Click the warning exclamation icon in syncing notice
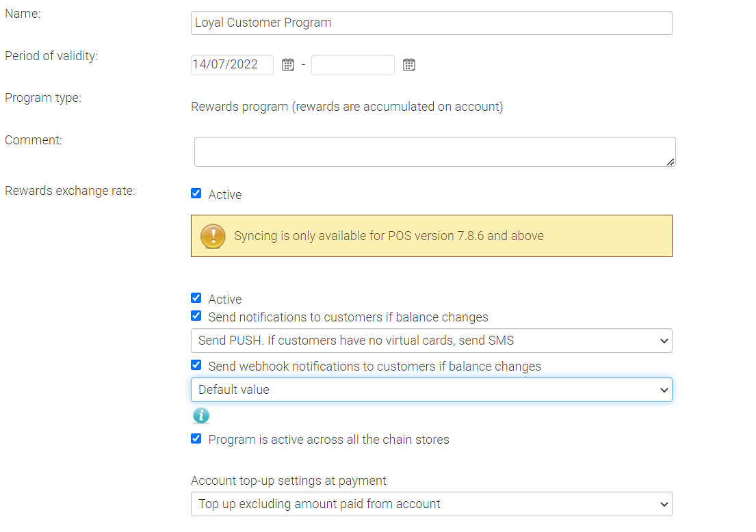This screenshot has width=756, height=532. pyautogui.click(x=213, y=236)
